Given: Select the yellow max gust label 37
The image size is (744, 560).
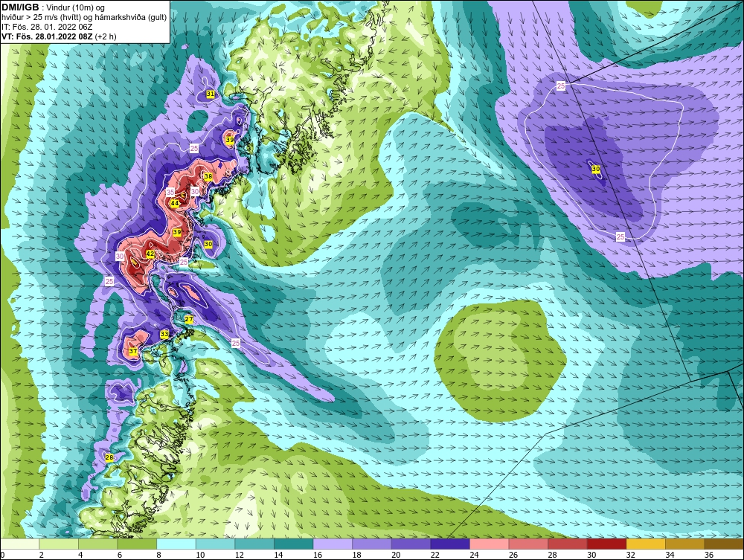Looking at the screenshot, I should 133,351.
